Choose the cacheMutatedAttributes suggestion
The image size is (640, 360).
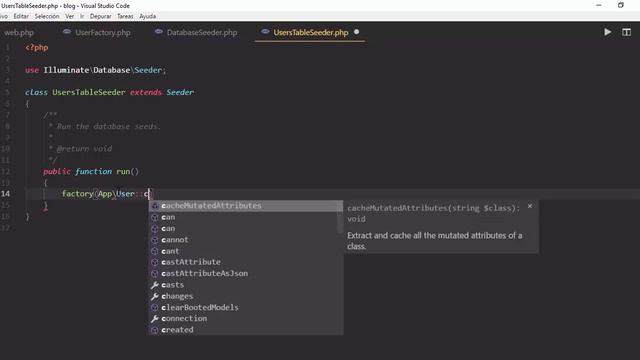click(x=246, y=206)
